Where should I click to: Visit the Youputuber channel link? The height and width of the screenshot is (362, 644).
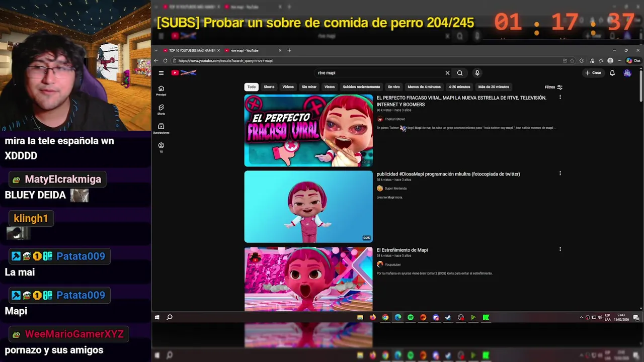392,264
